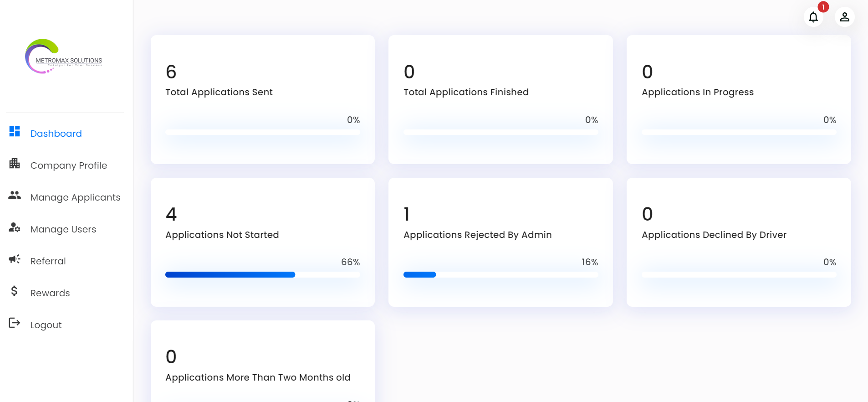Select the Total Applications Sent card

tap(263, 99)
